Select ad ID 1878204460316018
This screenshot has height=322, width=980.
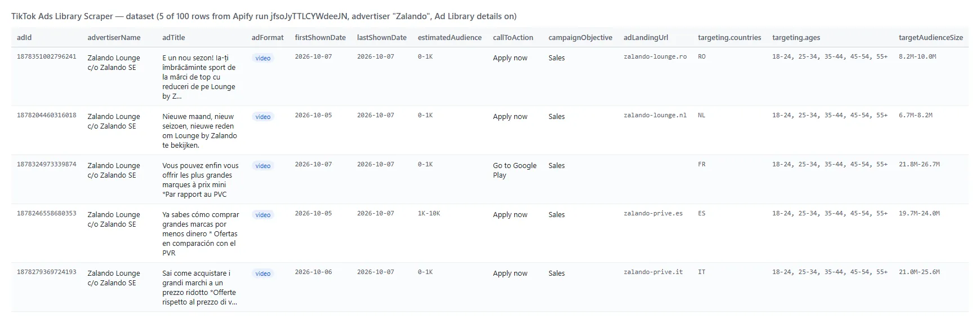tap(46, 116)
